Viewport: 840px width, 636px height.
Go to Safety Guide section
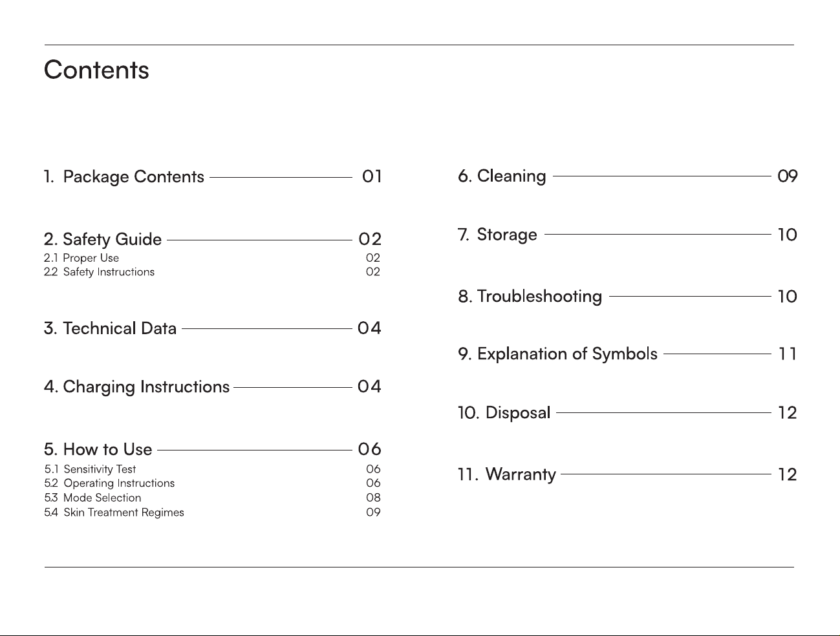pos(103,239)
